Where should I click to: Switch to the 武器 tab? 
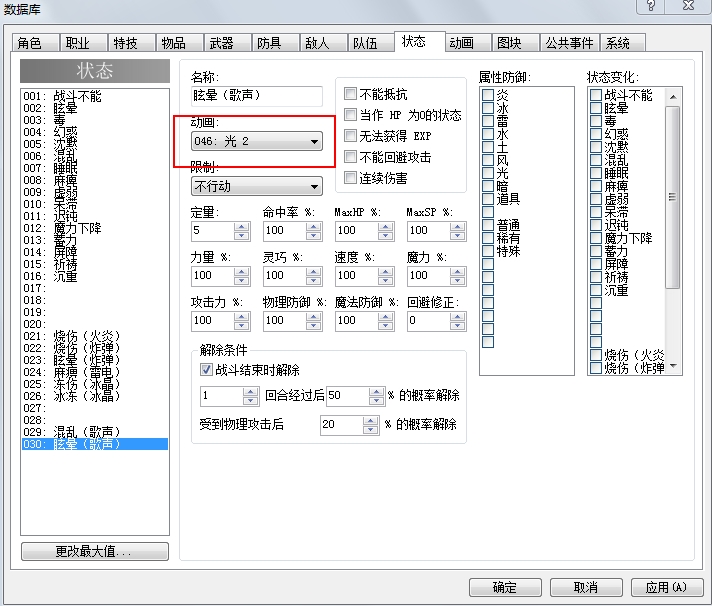[x=227, y=43]
